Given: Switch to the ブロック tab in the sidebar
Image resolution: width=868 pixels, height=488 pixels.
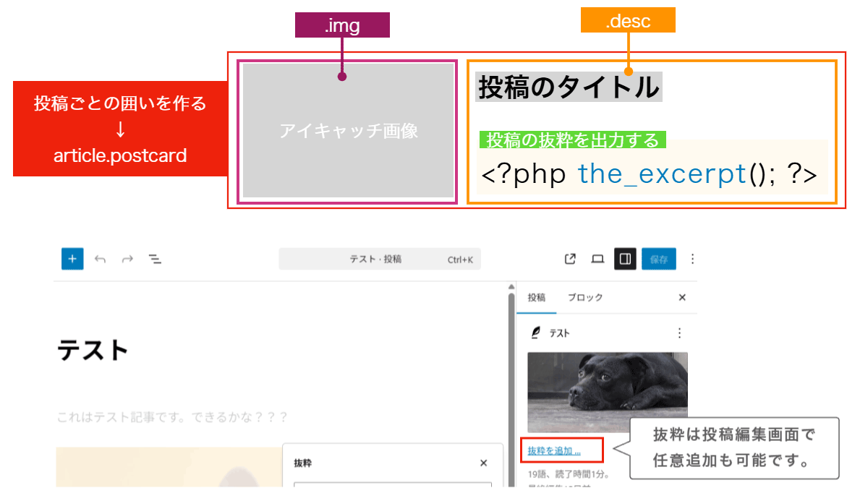Looking at the screenshot, I should tap(584, 298).
